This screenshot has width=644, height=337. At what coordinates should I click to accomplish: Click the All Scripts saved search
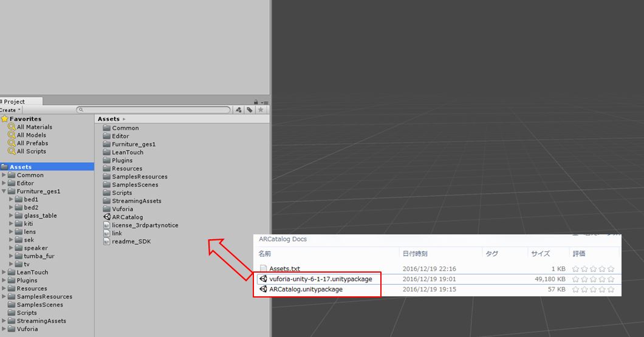27,151
